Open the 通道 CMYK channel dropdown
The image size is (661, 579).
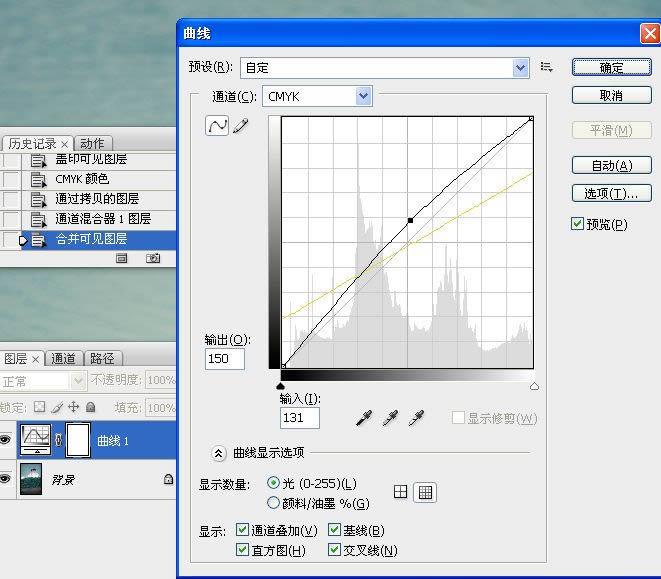[x=363, y=96]
